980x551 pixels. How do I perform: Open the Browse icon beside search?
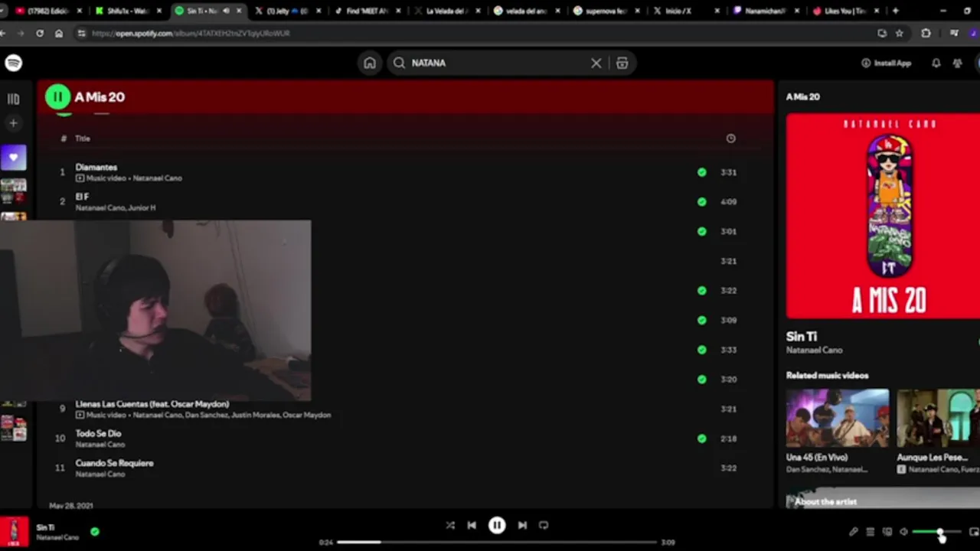click(x=622, y=63)
